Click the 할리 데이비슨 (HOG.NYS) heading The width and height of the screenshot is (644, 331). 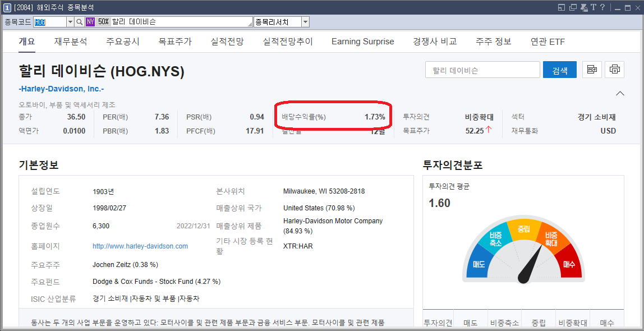tap(102, 71)
